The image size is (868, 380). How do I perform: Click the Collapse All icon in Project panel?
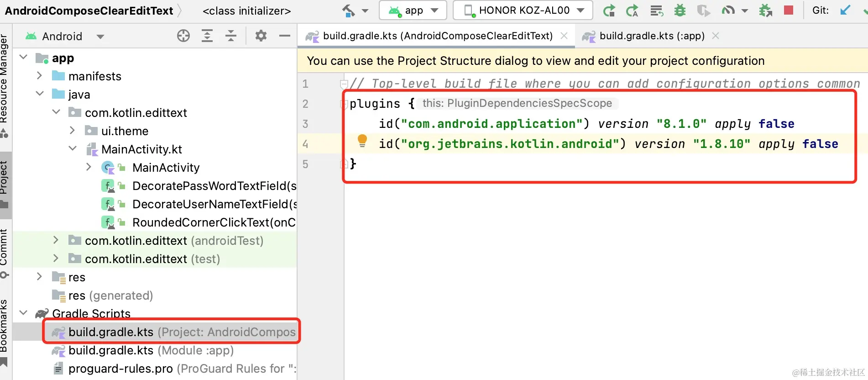click(x=231, y=36)
